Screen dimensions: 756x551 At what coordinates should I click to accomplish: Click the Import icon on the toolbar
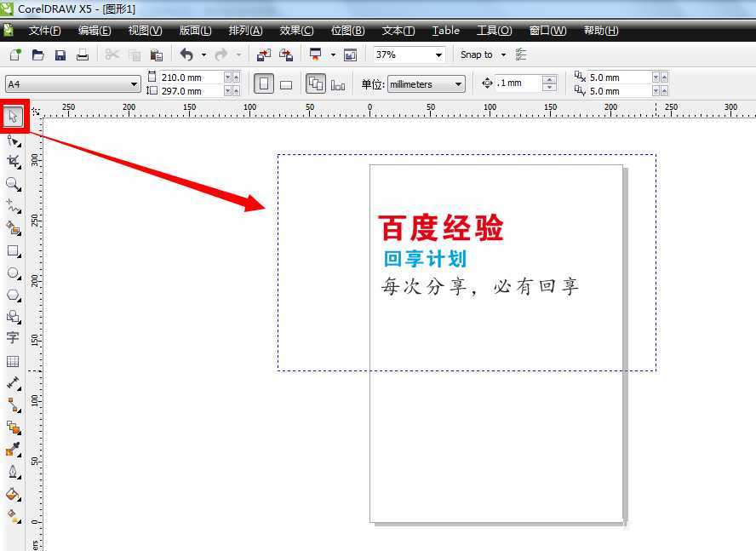pos(263,54)
